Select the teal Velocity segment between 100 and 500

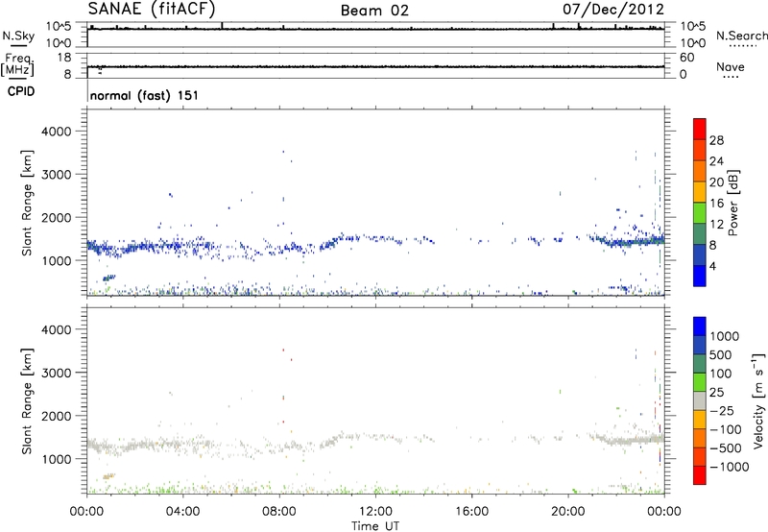(700, 364)
